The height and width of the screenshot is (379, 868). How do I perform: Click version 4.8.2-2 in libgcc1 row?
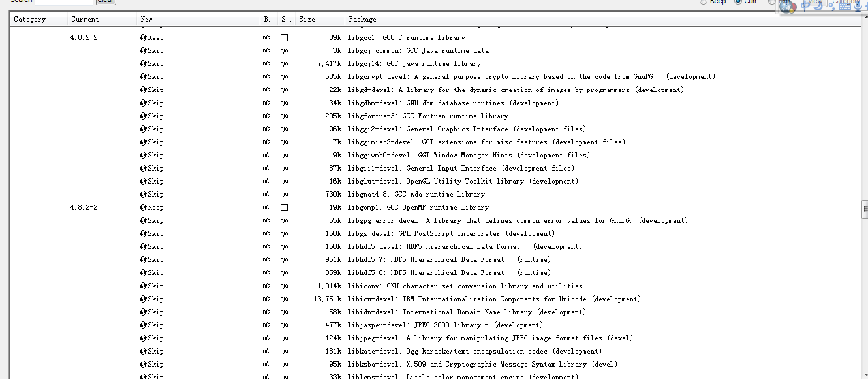(x=84, y=38)
